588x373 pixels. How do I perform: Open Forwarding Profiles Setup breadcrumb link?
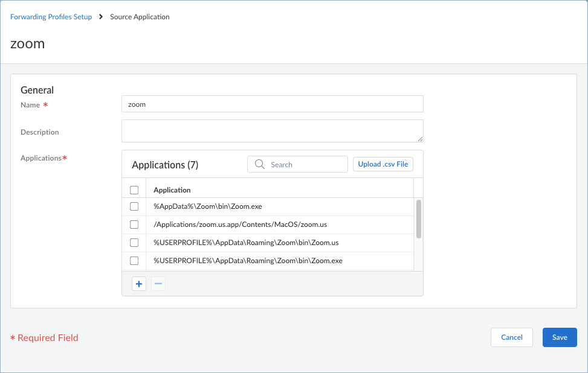(51, 17)
